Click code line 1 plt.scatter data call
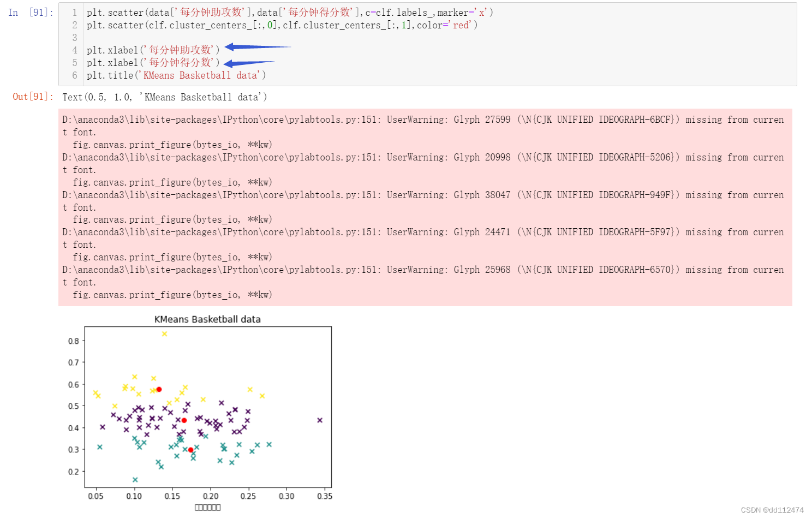Image resolution: width=812 pixels, height=518 pixels. point(290,13)
